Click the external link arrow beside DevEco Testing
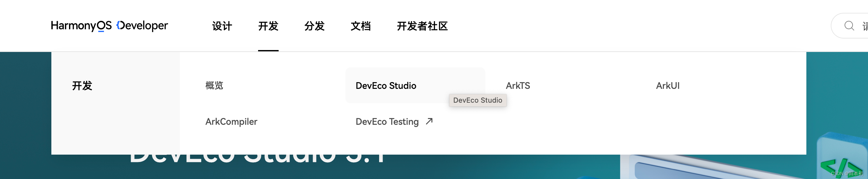 (x=429, y=121)
